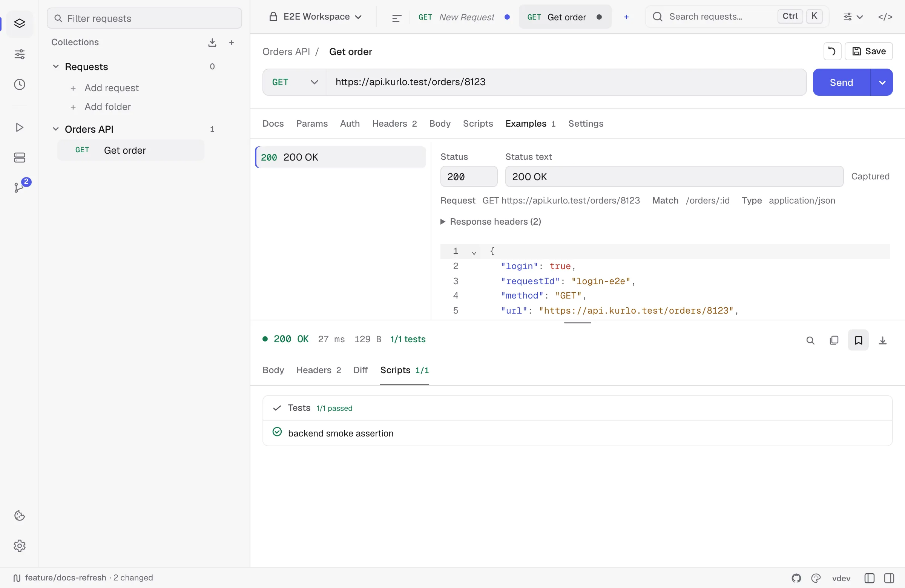905x588 pixels.
Task: Switch to the Headers request tab
Action: click(394, 124)
